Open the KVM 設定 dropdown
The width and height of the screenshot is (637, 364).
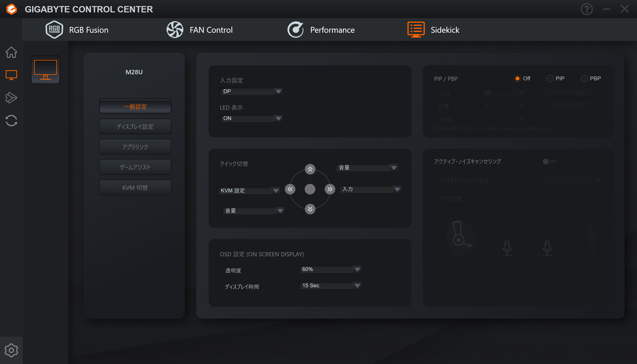[x=249, y=190]
